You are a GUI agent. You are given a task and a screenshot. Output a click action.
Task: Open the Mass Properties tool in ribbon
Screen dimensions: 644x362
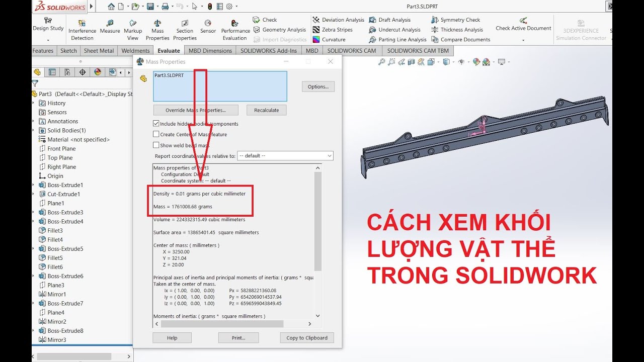pos(157,30)
